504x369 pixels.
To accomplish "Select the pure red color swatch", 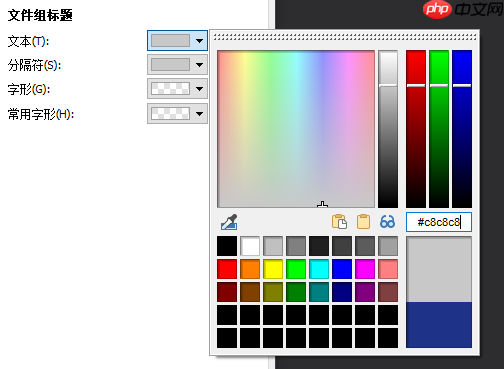I will tap(227, 269).
